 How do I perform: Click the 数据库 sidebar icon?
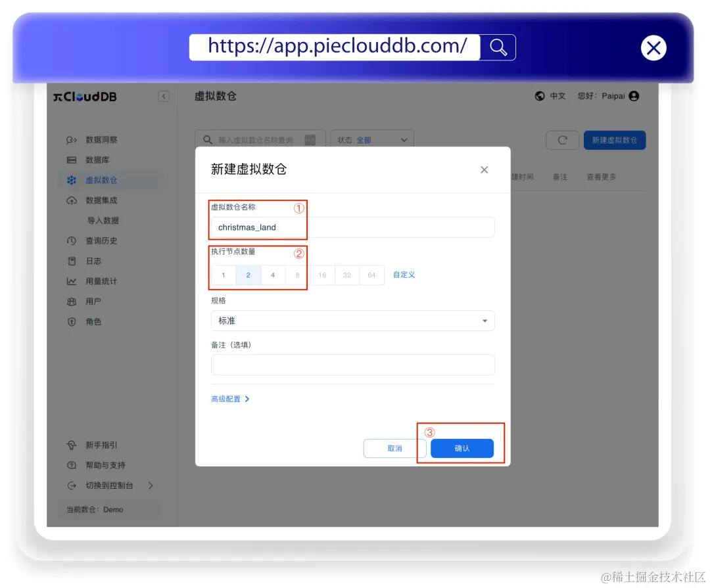click(72, 160)
